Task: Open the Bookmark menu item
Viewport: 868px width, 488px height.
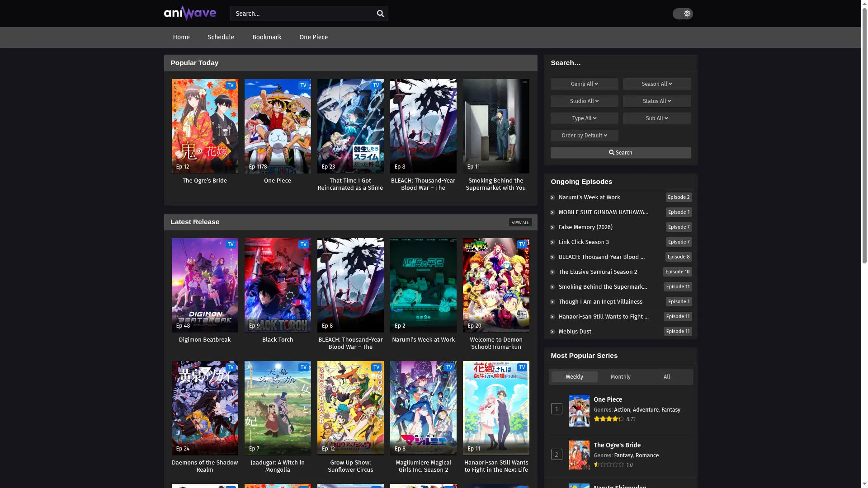Action: pyautogui.click(x=267, y=37)
